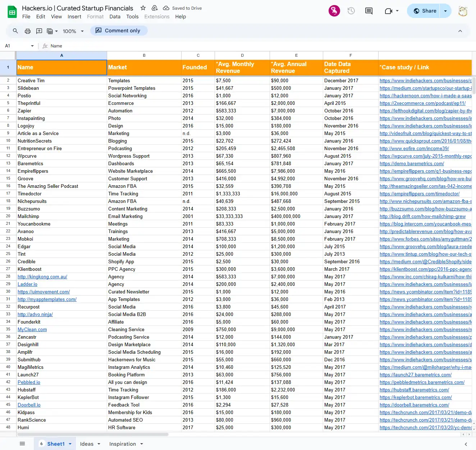Select the Zapier name cell
Viewport: 476px width, 450px height.
(61, 111)
